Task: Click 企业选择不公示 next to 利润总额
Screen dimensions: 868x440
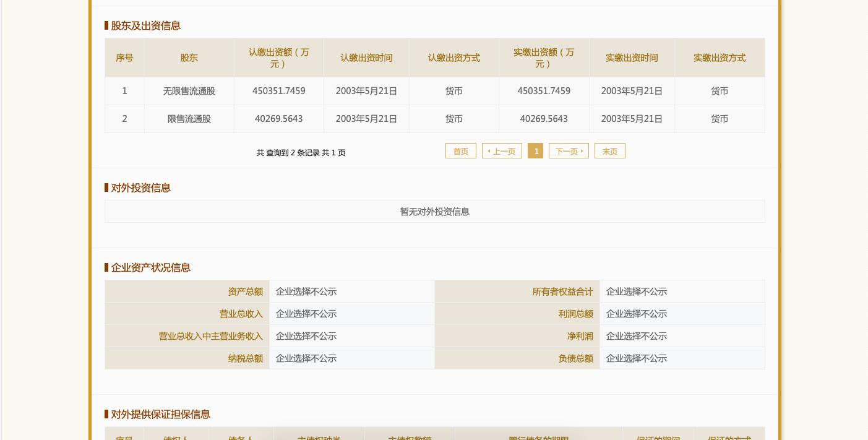Action: [637, 314]
